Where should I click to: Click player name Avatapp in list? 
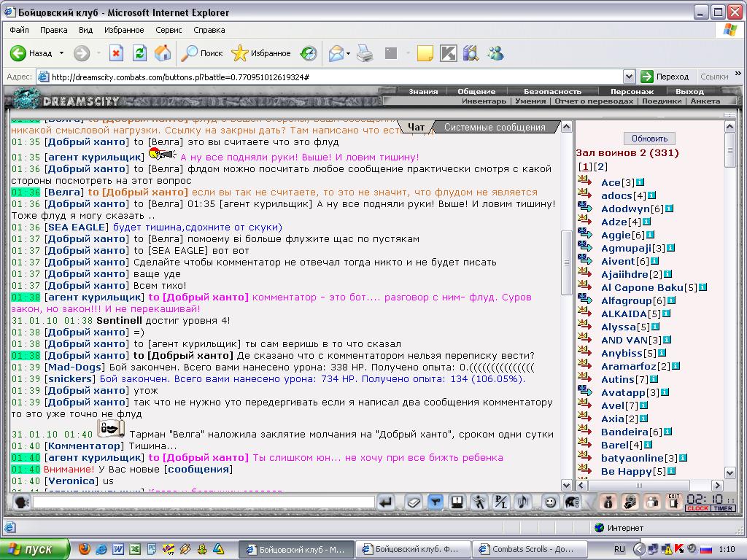(x=624, y=392)
